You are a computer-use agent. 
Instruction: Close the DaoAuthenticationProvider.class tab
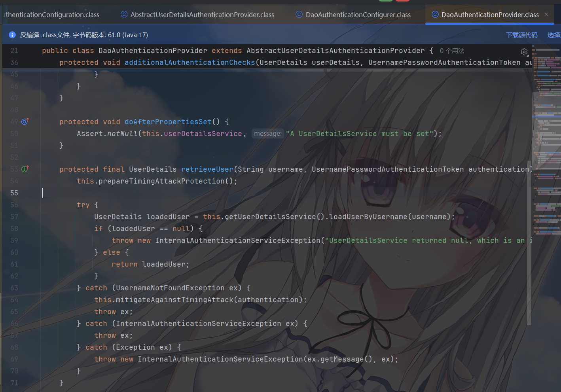coord(546,15)
